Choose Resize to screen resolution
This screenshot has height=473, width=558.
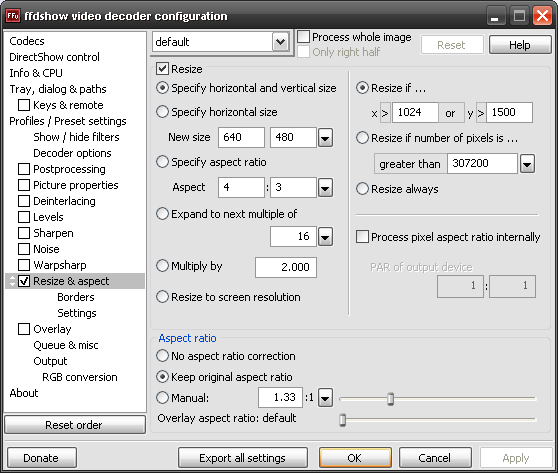point(162,297)
